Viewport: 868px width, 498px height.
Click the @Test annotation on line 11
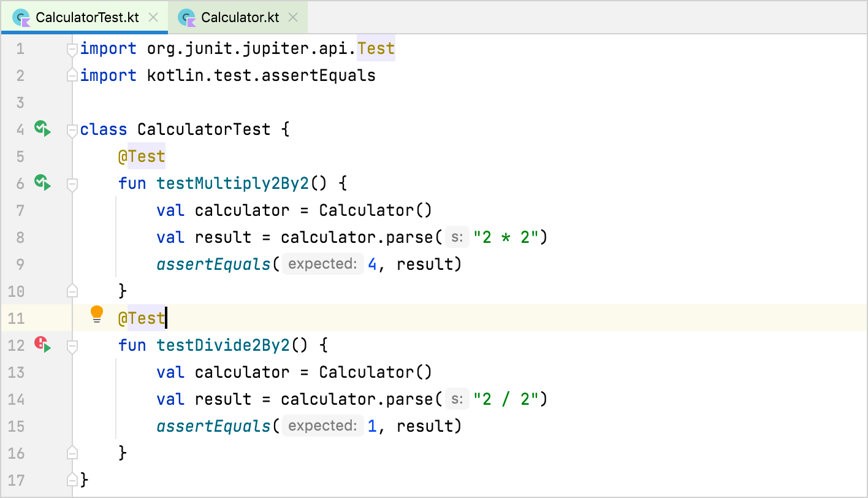pos(142,318)
